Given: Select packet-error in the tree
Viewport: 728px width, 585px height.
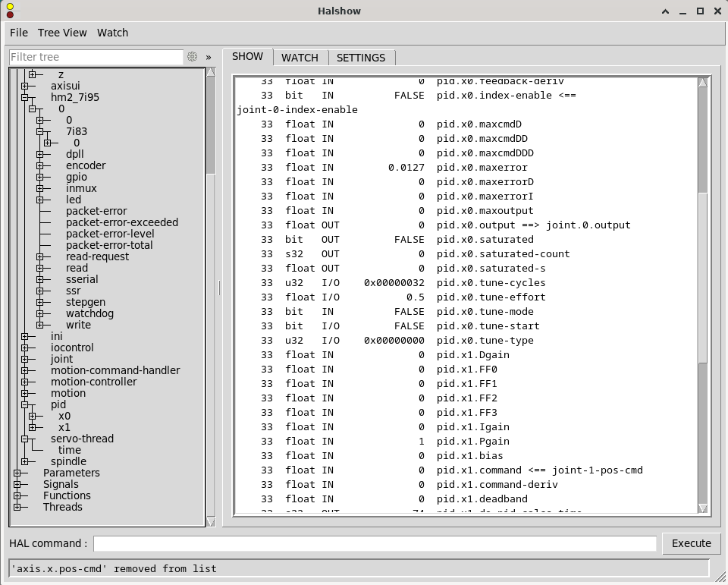Looking at the screenshot, I should click(96, 211).
